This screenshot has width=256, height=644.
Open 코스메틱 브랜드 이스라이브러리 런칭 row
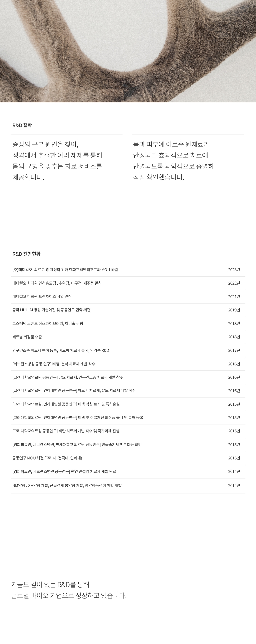[x=128, y=324]
